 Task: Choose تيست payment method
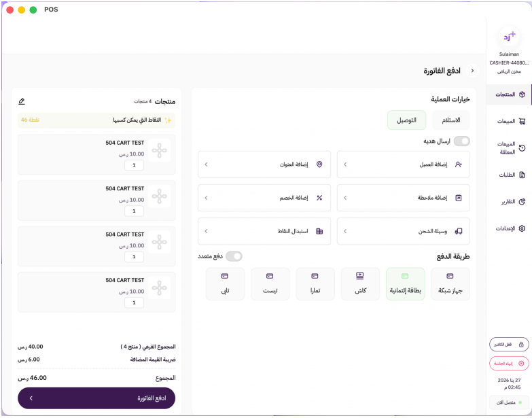[270, 284]
